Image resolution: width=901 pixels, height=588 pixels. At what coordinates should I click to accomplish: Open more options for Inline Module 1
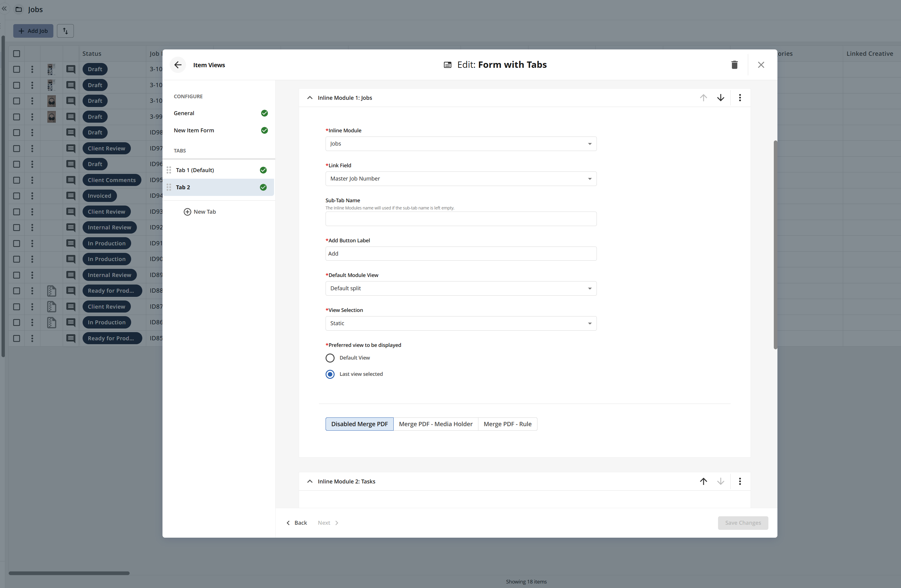[740, 98]
